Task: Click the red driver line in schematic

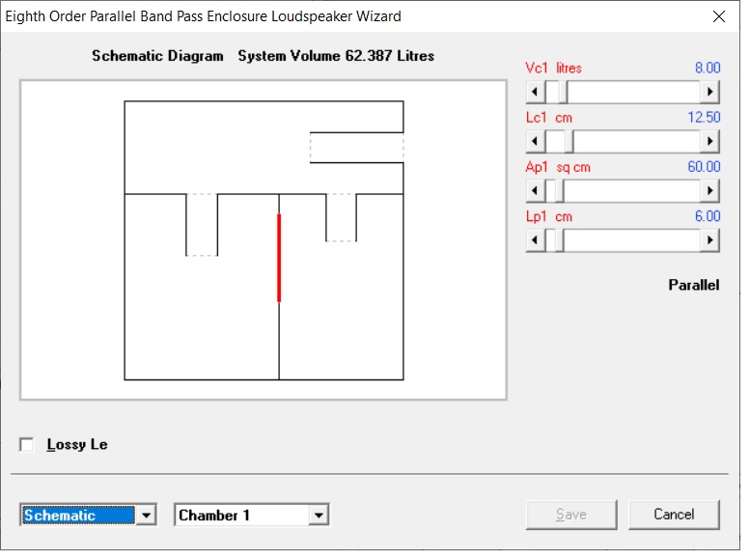Action: point(279,258)
